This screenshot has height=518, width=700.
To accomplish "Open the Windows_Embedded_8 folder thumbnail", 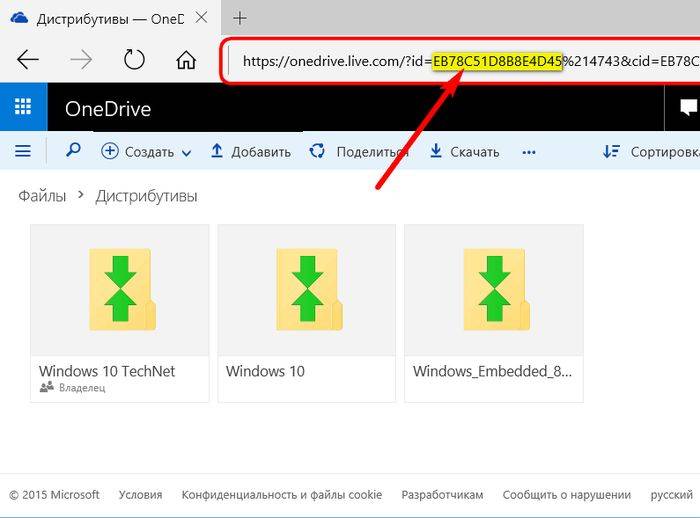I will 494,290.
